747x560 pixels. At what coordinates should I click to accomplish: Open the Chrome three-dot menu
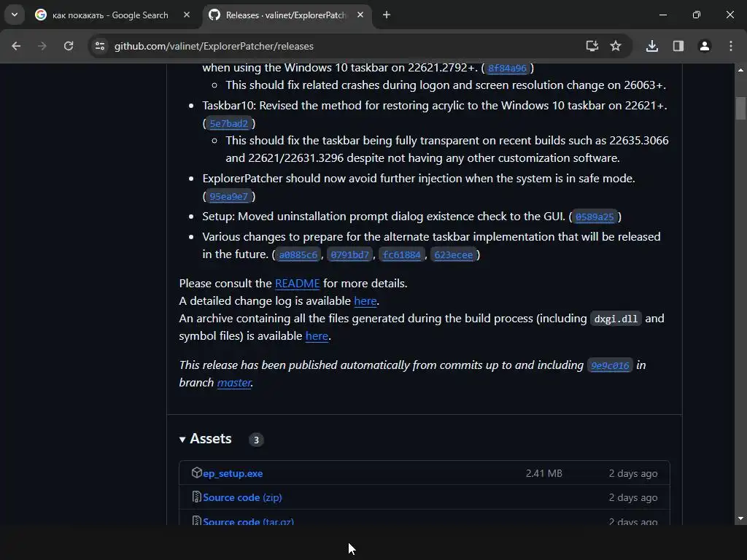click(731, 46)
